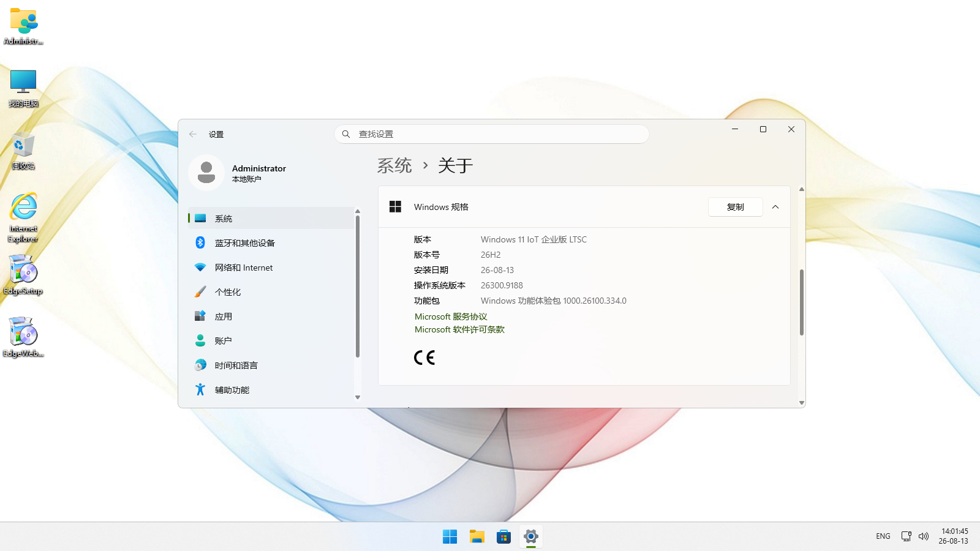Click the Bluetooth icon in sidebar
The width and height of the screenshot is (980, 551).
point(200,243)
